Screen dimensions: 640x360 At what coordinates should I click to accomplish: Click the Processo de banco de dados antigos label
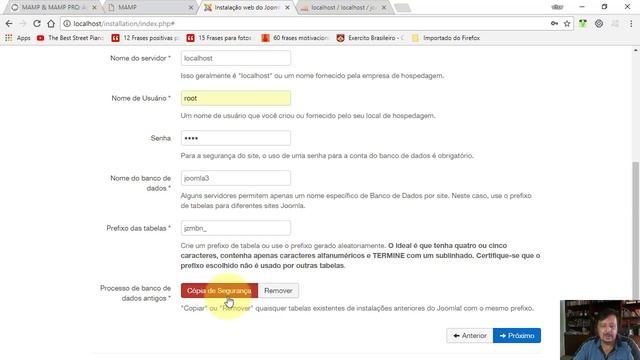click(136, 293)
